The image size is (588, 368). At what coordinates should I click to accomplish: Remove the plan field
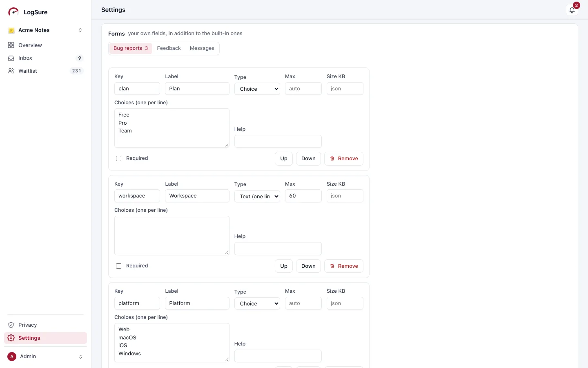click(x=344, y=159)
